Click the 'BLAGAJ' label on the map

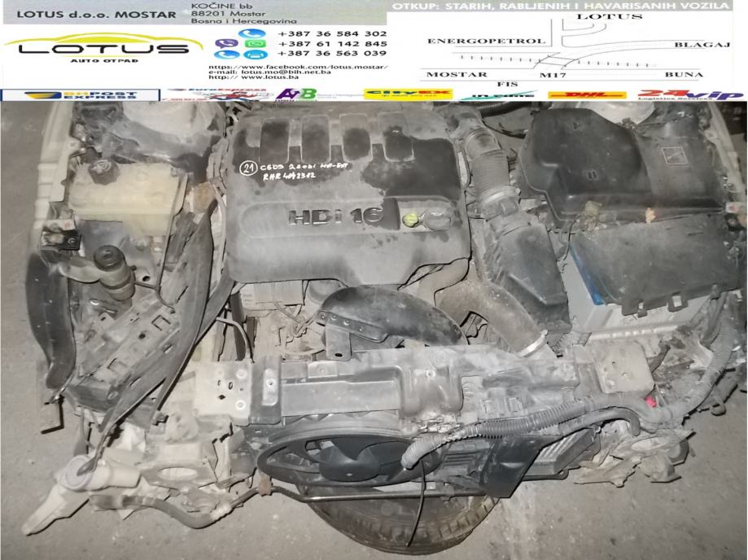tap(702, 45)
